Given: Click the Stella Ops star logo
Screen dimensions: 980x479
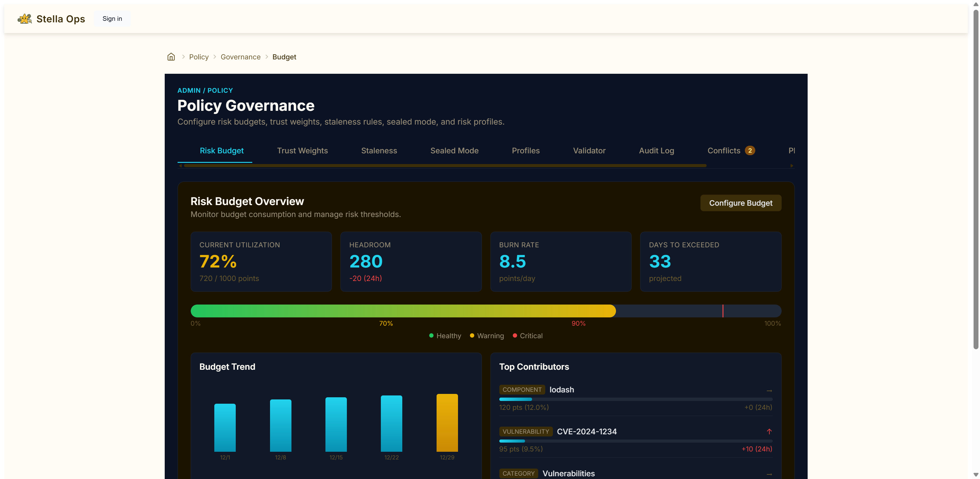Looking at the screenshot, I should click(25, 19).
